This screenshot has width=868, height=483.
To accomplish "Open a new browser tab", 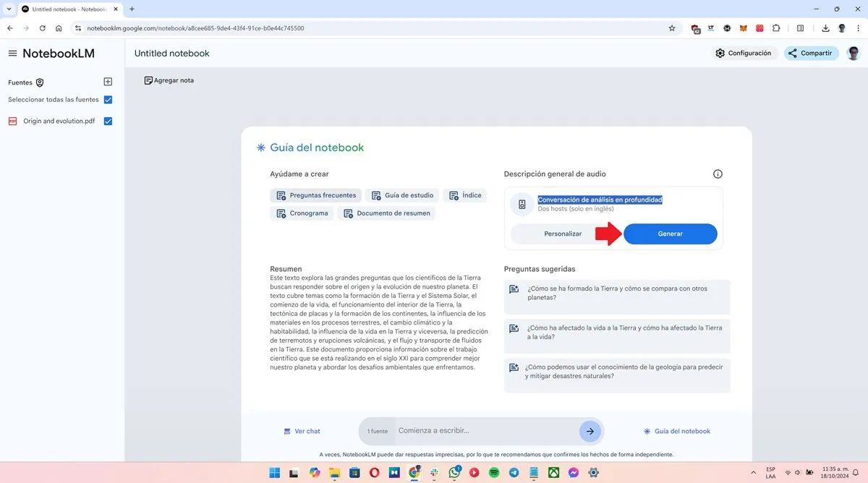I will click(132, 9).
